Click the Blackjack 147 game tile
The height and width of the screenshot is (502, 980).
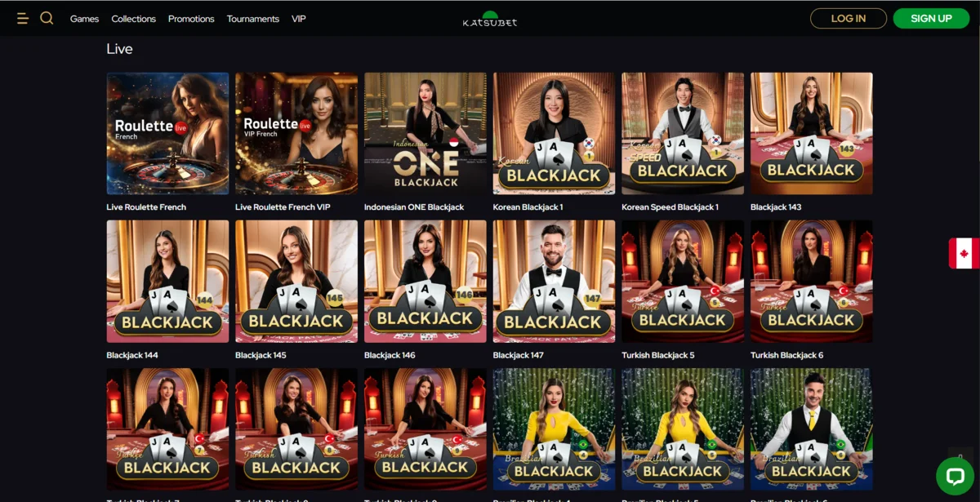(555, 282)
